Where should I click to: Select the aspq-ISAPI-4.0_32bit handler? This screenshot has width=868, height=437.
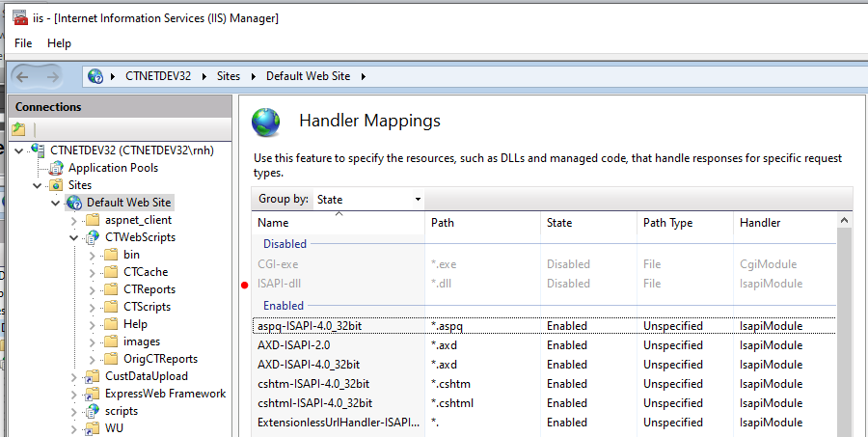(x=544, y=326)
